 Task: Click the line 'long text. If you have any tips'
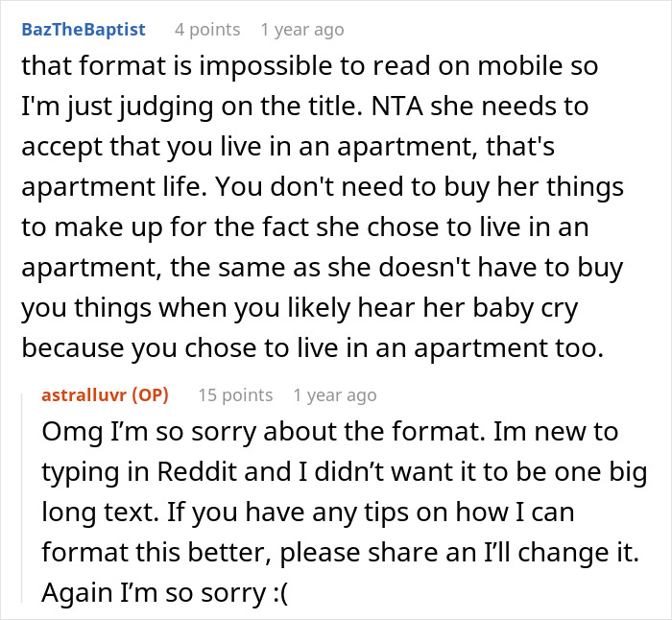(308, 512)
